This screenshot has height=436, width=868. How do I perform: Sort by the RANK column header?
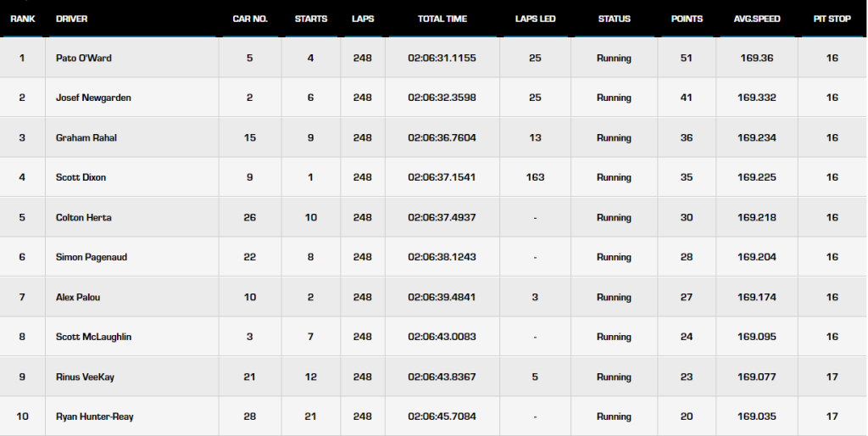tap(22, 19)
